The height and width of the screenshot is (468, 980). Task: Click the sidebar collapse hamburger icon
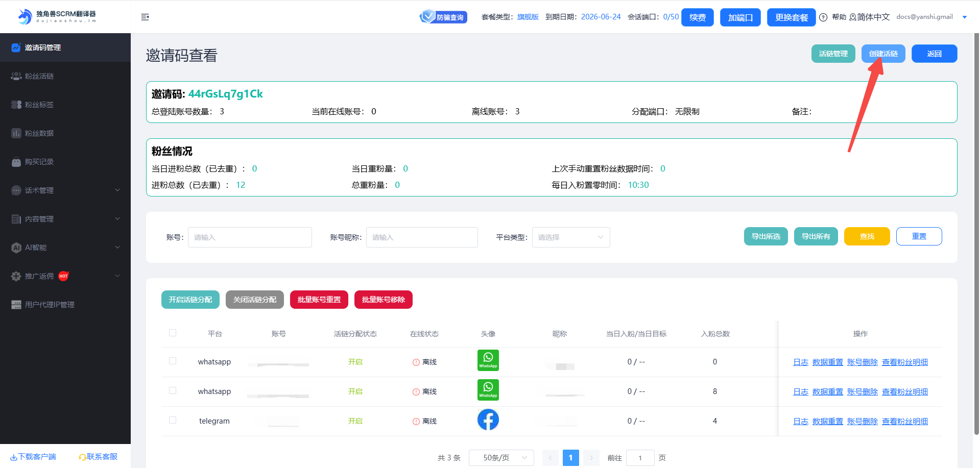(x=145, y=17)
